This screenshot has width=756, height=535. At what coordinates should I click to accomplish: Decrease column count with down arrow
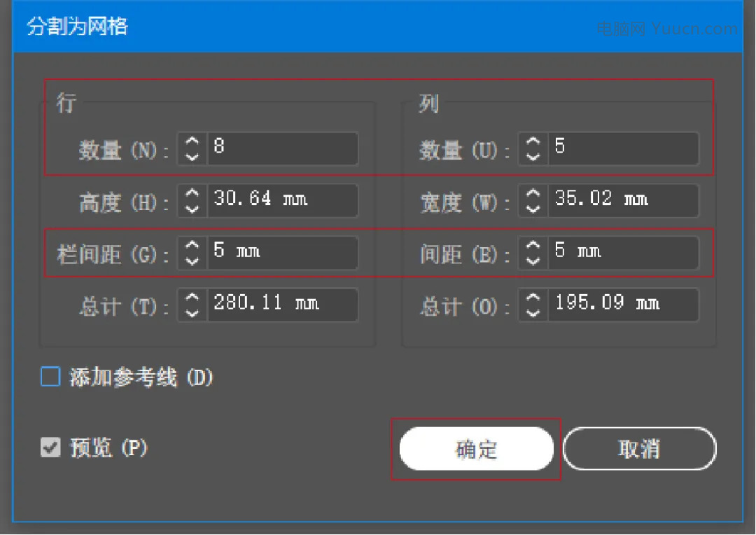(533, 156)
